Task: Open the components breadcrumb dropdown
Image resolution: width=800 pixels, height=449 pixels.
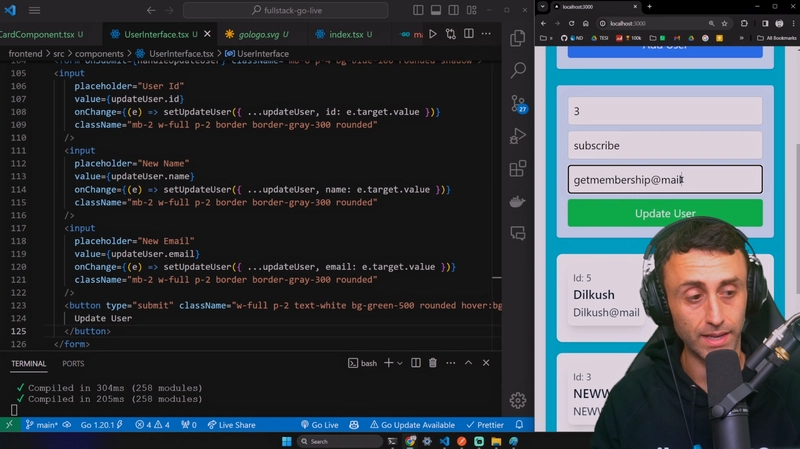Action: pyautogui.click(x=99, y=54)
